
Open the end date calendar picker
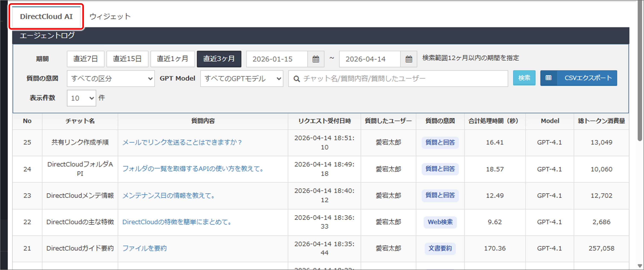click(x=409, y=59)
